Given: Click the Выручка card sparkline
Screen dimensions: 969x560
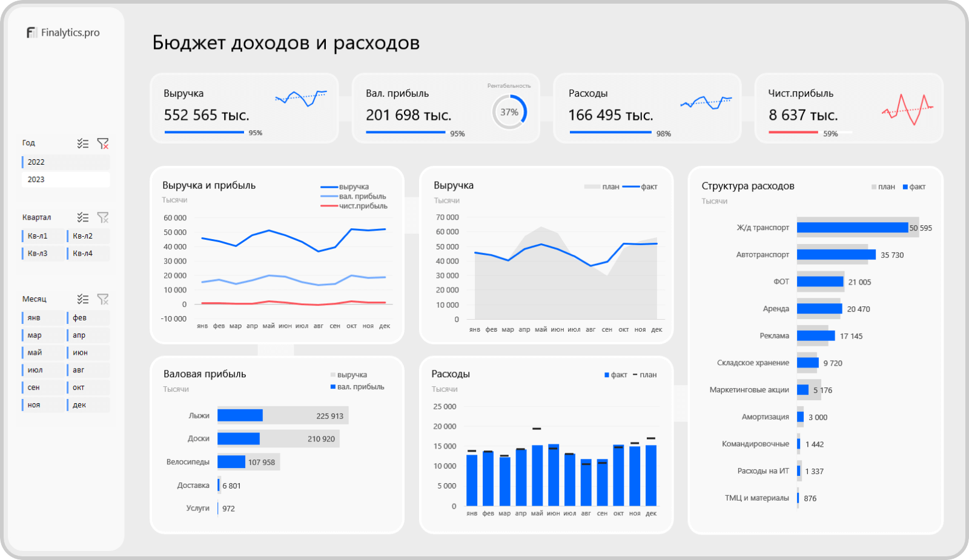Looking at the screenshot, I should point(301,99).
